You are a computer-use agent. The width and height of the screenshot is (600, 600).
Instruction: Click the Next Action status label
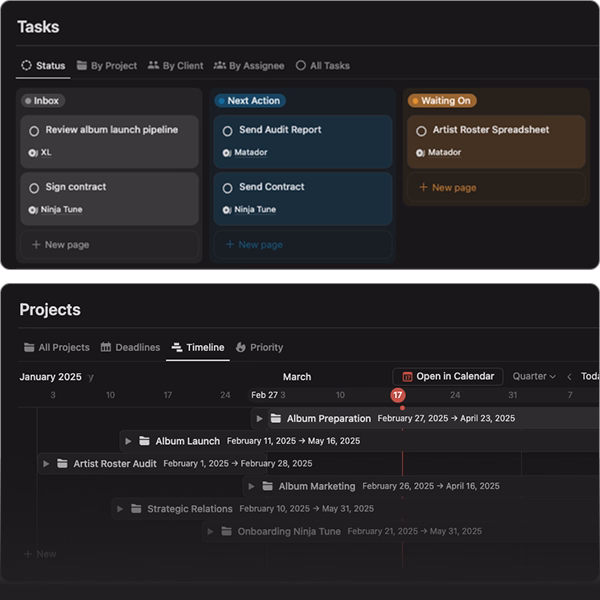(x=250, y=101)
